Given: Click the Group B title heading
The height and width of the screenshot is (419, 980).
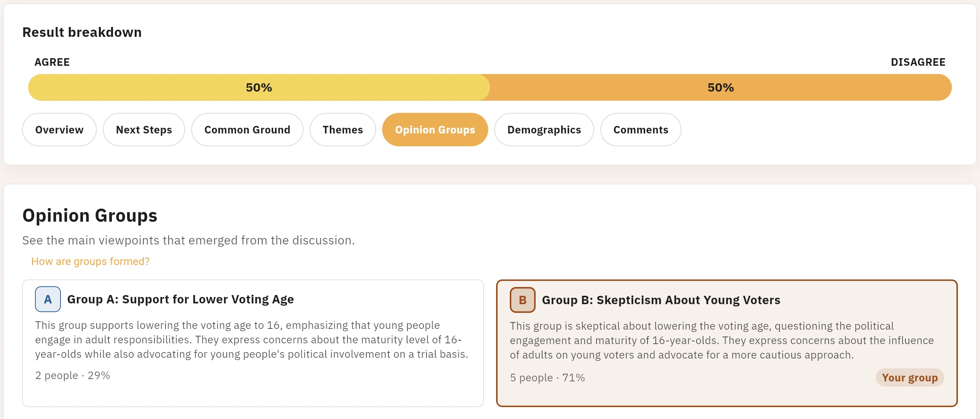Looking at the screenshot, I should click(661, 300).
